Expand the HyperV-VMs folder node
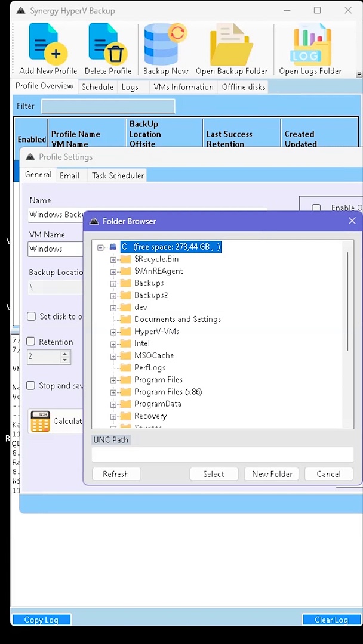Image resolution: width=363 pixels, height=644 pixels. pyautogui.click(x=113, y=332)
